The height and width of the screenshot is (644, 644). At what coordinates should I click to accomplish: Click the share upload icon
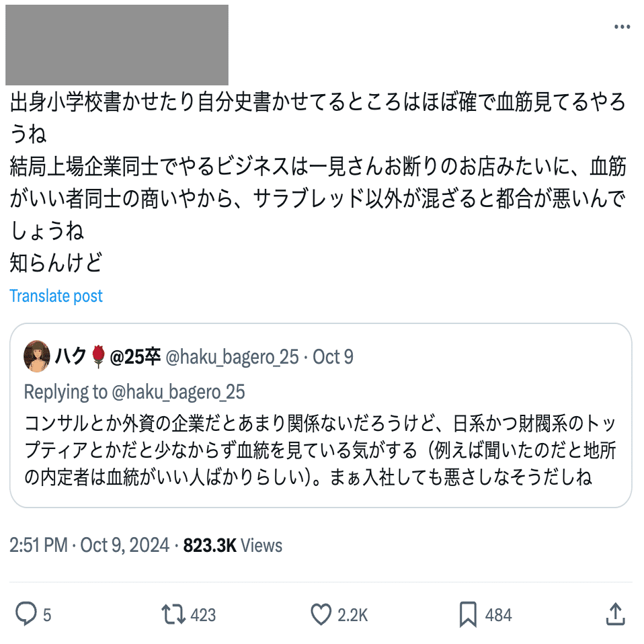[615, 614]
